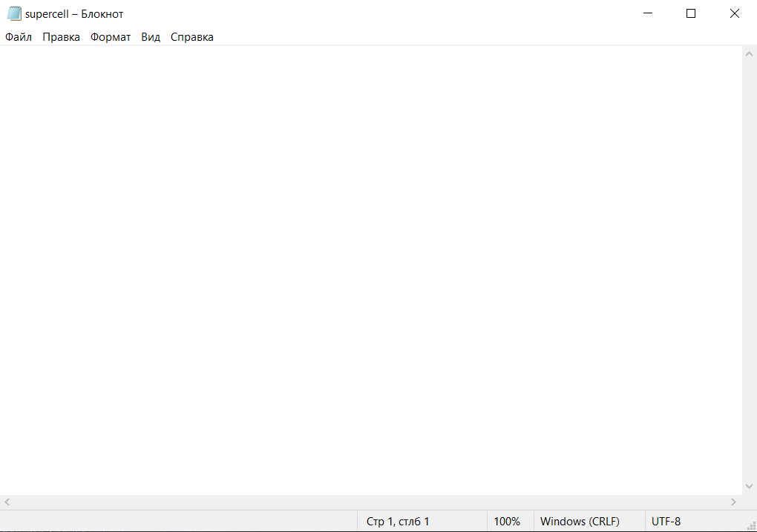Click the UTF-8 encoding indicator
This screenshot has height=532, width=757.
click(x=666, y=522)
